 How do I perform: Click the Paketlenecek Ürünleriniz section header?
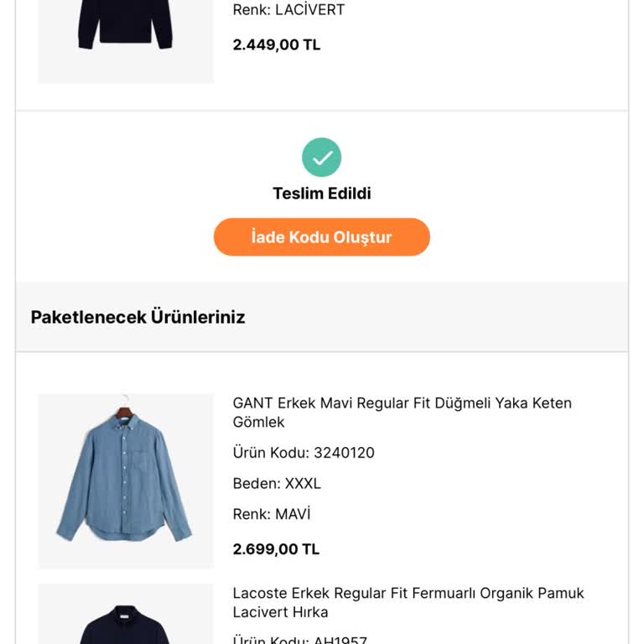coord(138,317)
